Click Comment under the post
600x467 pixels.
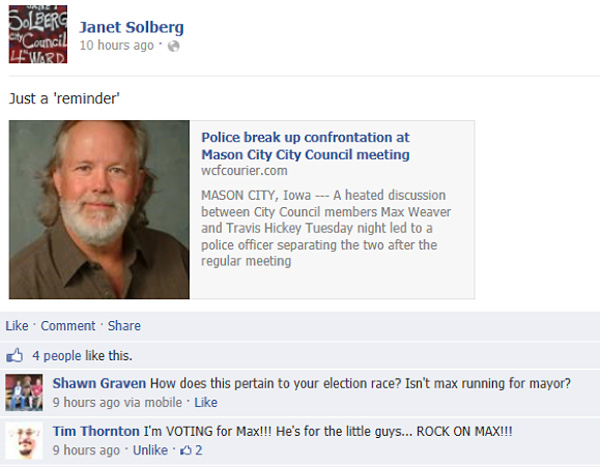click(x=68, y=326)
